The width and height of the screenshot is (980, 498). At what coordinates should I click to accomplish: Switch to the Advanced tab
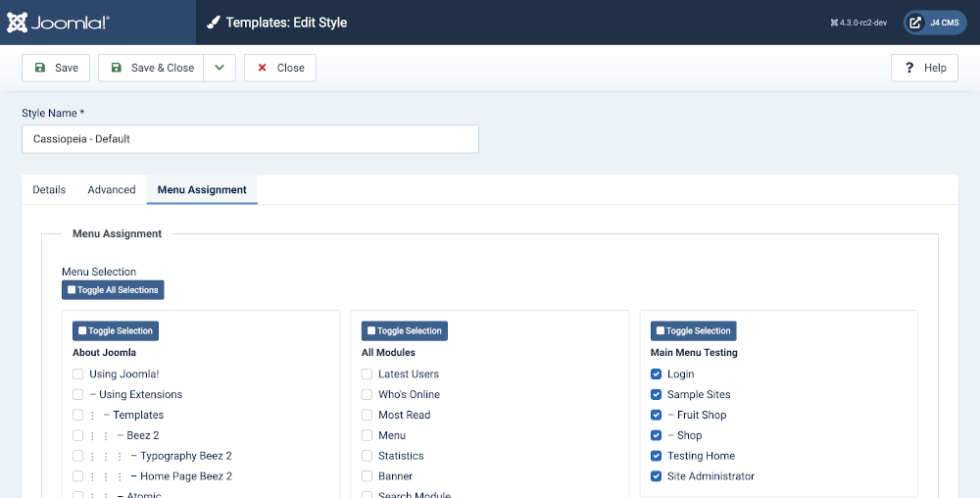click(112, 189)
